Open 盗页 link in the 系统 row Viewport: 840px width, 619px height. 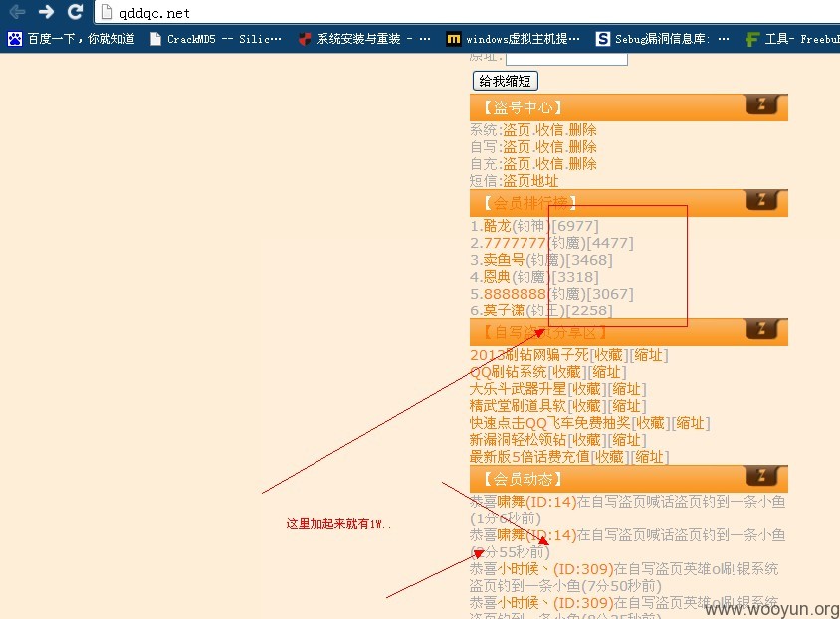point(517,130)
